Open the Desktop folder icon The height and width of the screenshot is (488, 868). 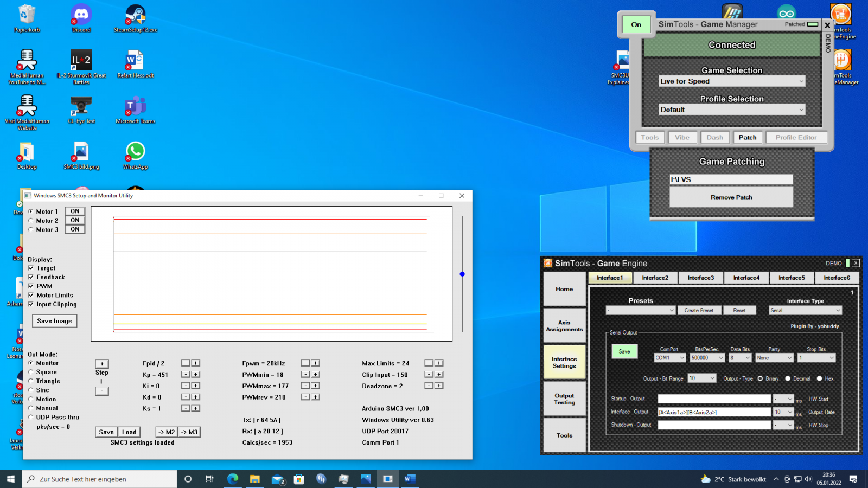(x=27, y=155)
